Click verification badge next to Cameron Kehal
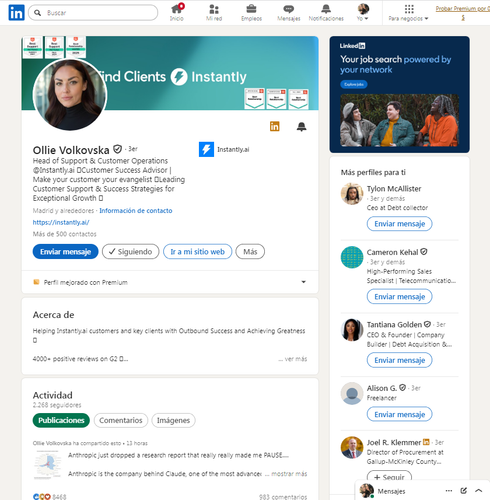 click(424, 252)
